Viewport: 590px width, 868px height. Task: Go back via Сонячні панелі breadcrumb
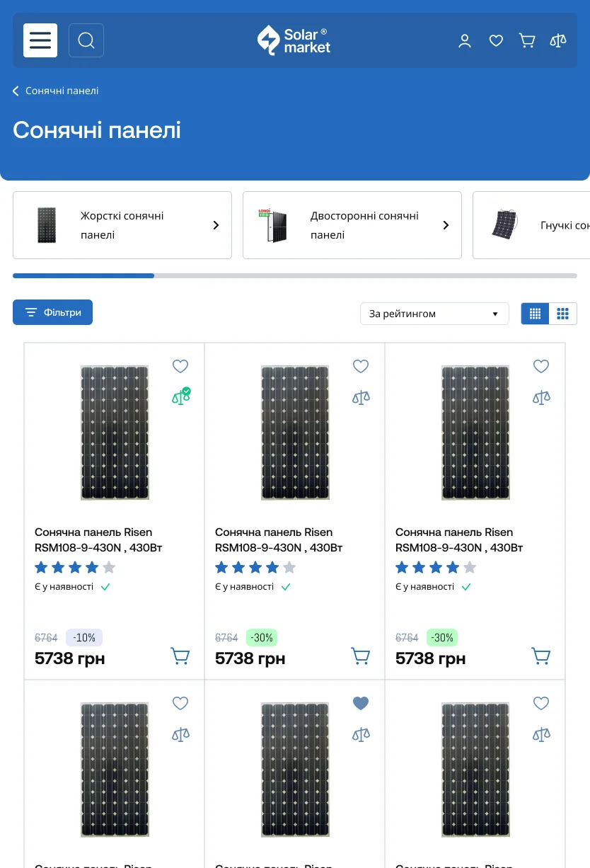coord(56,91)
